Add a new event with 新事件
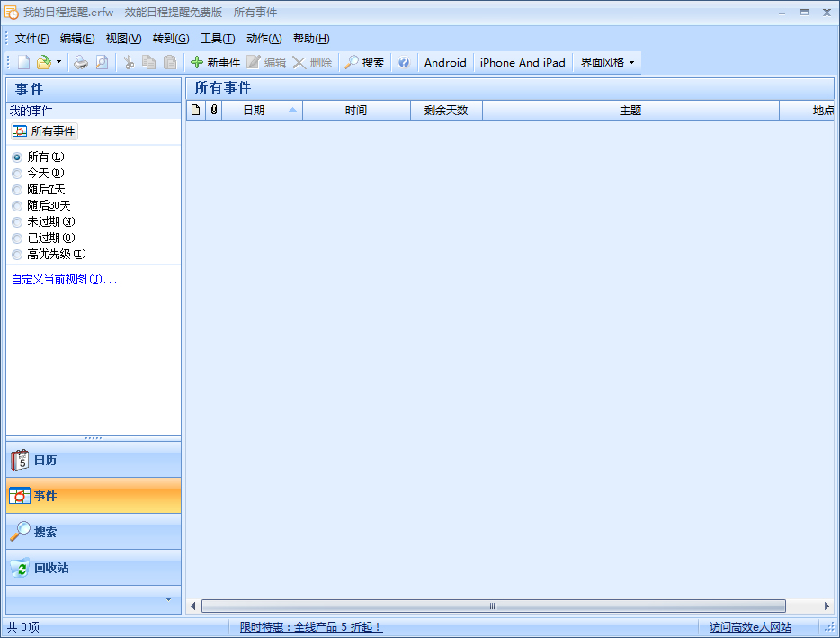 215,63
